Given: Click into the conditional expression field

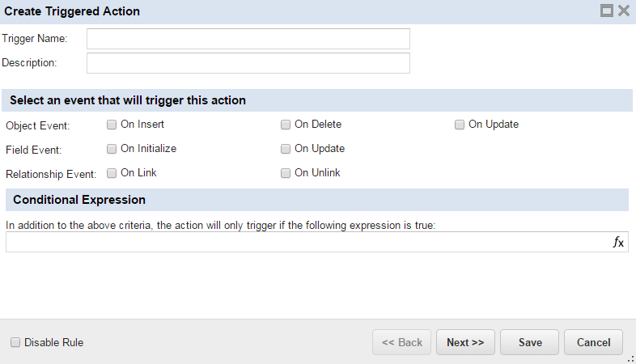Looking at the screenshot, I should (x=307, y=242).
